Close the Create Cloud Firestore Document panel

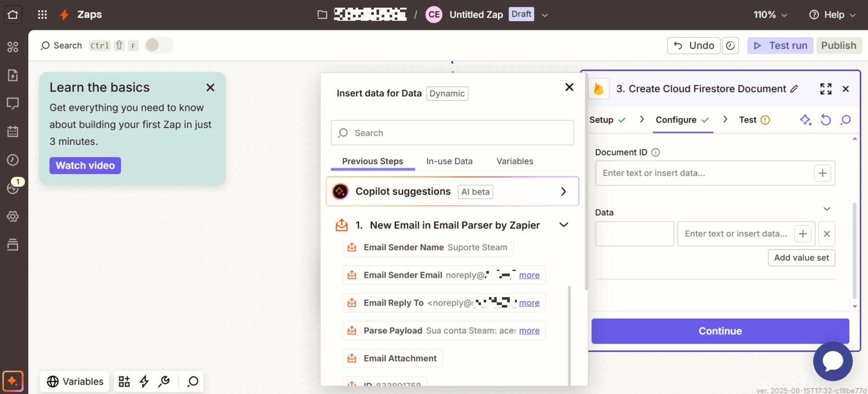point(846,89)
